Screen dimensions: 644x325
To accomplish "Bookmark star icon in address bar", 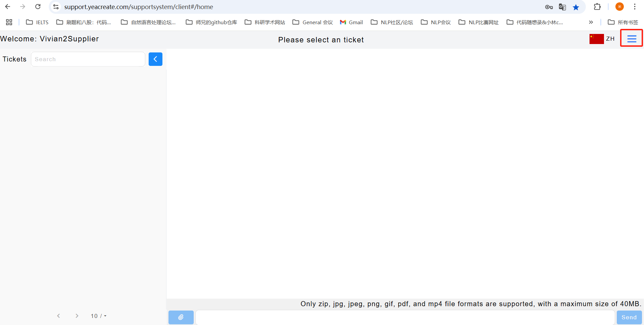I will 576,7.
